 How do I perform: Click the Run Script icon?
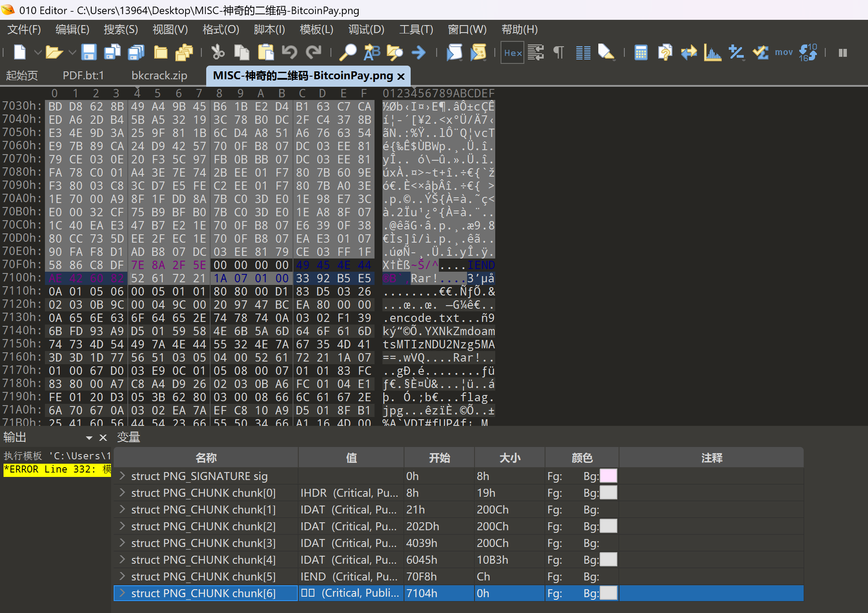[454, 52]
